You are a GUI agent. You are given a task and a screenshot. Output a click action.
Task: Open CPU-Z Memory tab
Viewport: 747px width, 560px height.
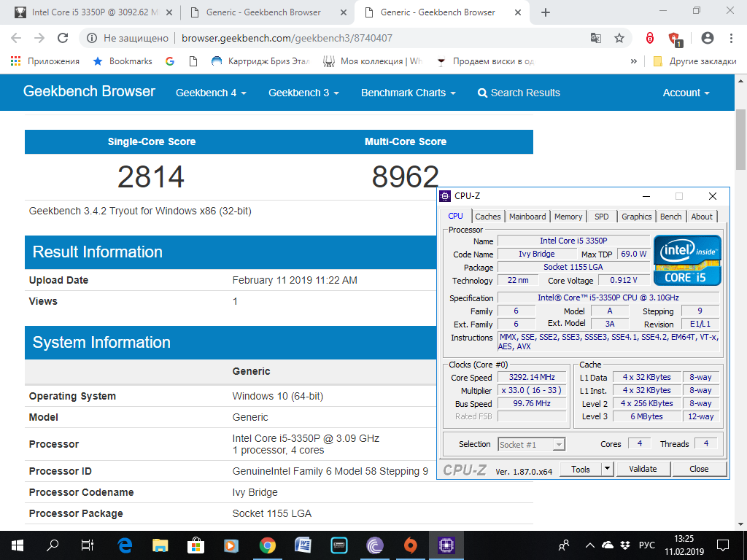(568, 216)
